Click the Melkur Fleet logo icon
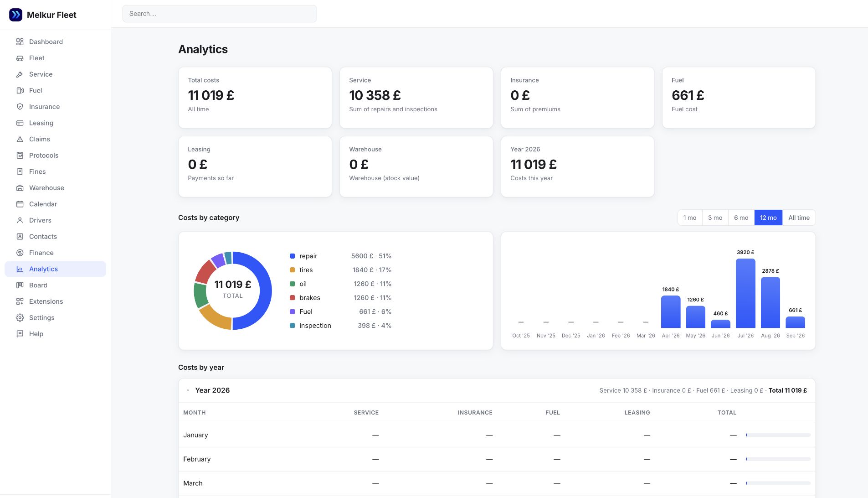 tap(15, 15)
